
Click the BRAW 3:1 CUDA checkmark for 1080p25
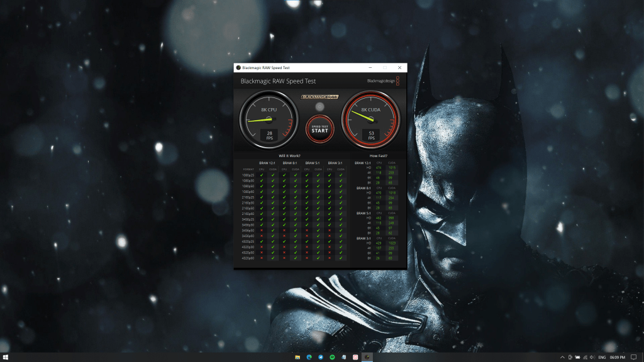(341, 175)
